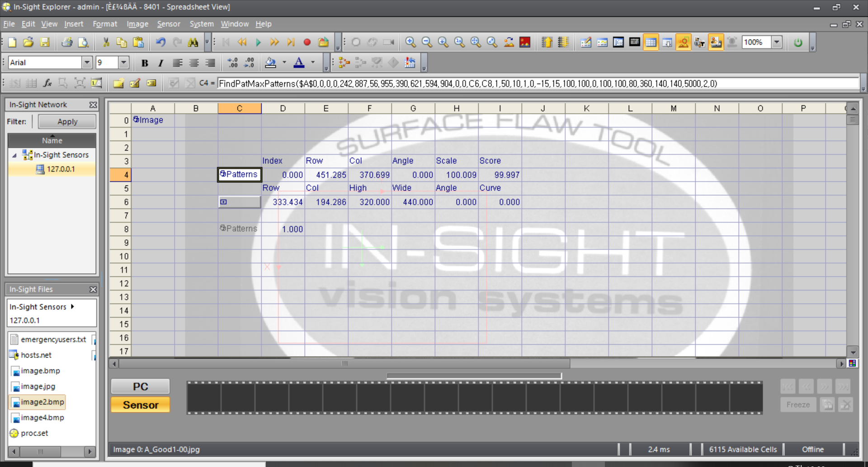Open the Insert menu
This screenshot has height=467, width=868.
point(74,24)
